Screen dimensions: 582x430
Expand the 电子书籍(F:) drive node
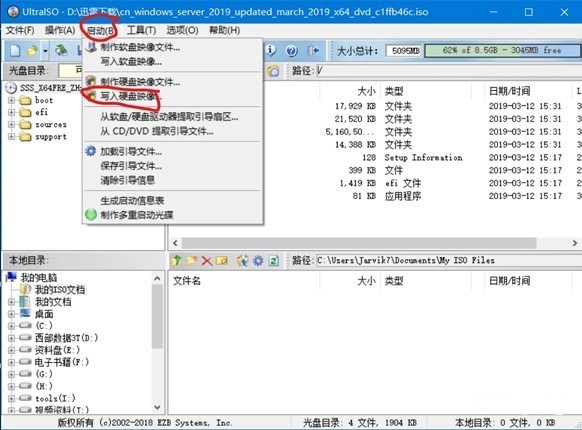coord(12,362)
